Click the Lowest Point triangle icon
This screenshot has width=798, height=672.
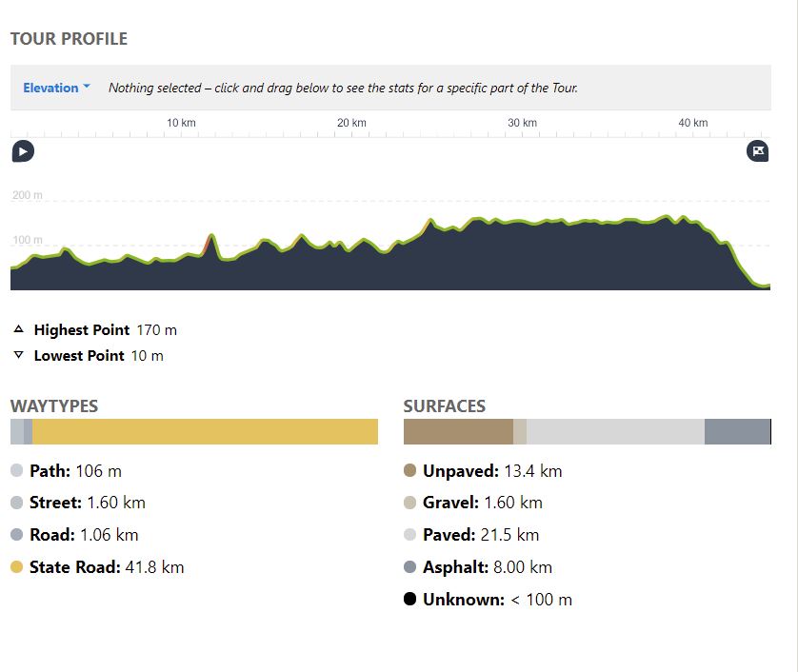click(x=18, y=355)
